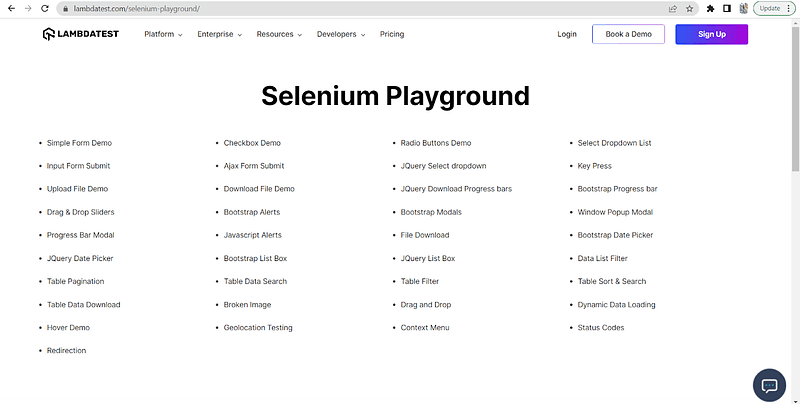Open Javascript Alerts link
The height and width of the screenshot is (404, 800).
click(x=253, y=235)
